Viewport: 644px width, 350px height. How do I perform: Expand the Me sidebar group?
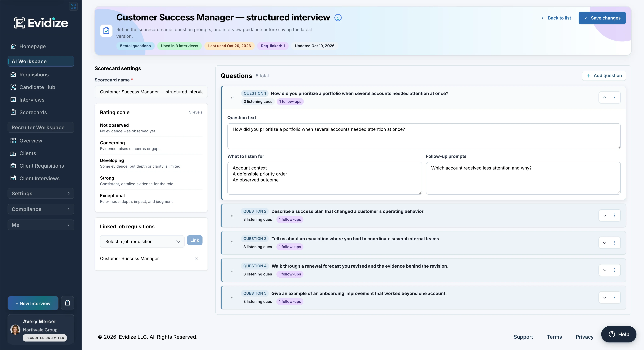41,225
